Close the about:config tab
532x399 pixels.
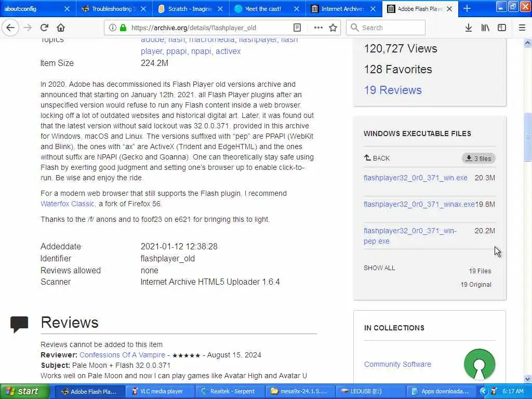[67, 9]
